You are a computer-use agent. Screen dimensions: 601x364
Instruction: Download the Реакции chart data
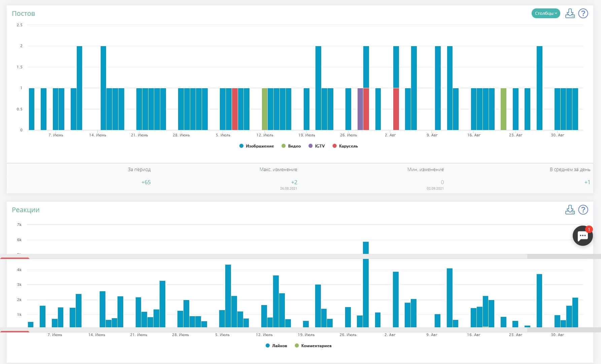(x=570, y=210)
